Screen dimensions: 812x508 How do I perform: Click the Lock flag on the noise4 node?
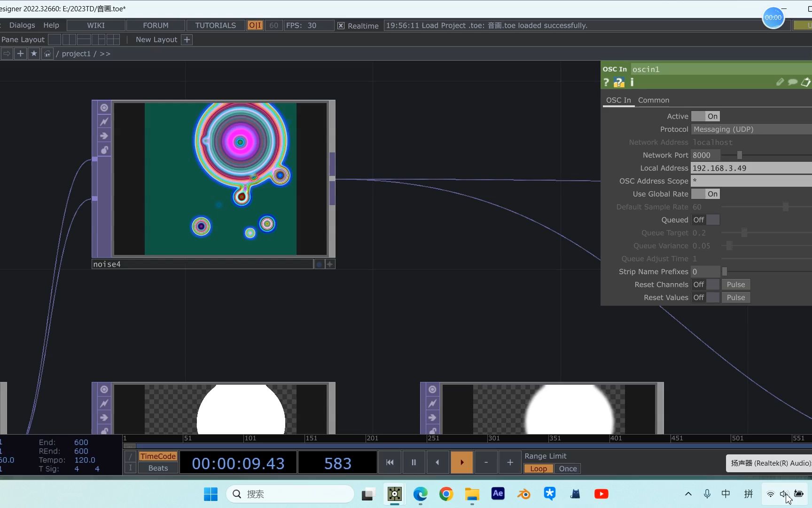[104, 150]
